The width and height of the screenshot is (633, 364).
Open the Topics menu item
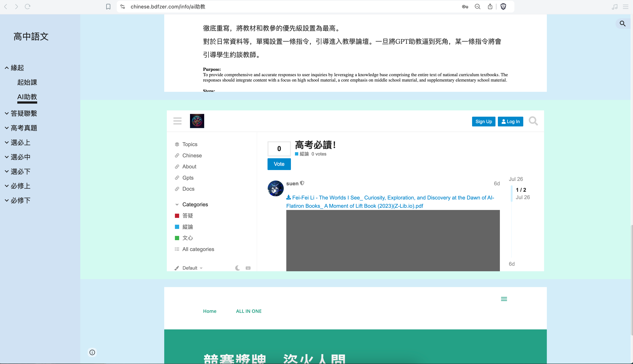click(190, 144)
